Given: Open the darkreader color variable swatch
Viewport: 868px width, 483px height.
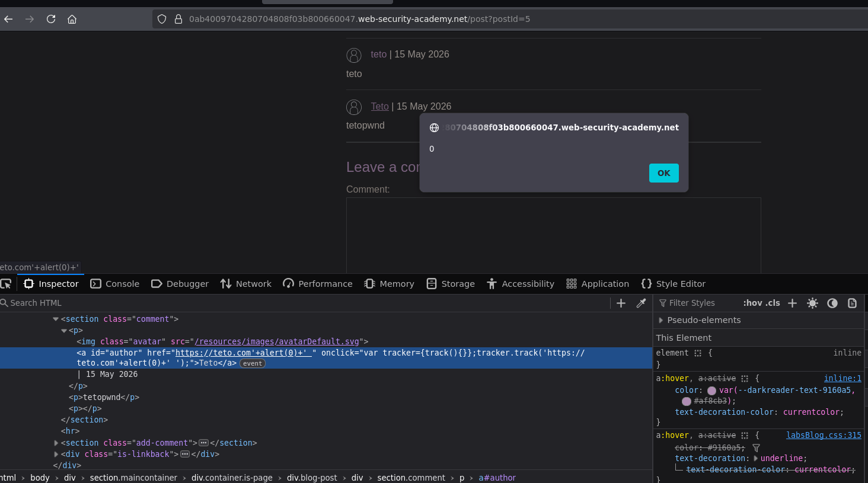Looking at the screenshot, I should pos(711,391).
